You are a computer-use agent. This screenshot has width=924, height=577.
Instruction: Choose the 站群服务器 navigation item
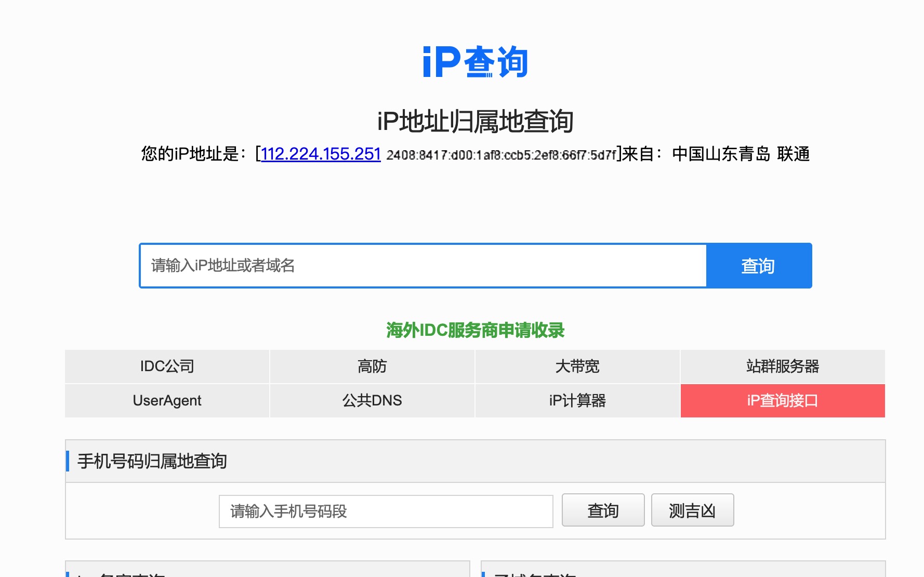click(x=782, y=366)
